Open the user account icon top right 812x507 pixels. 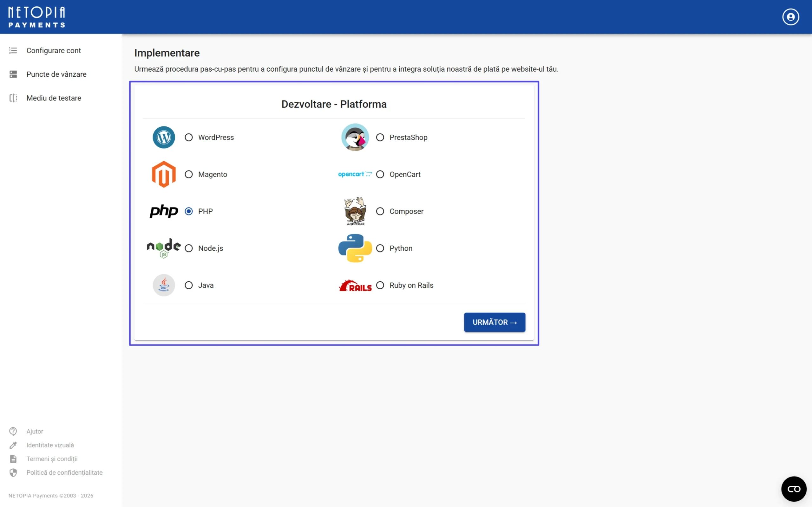(x=790, y=16)
